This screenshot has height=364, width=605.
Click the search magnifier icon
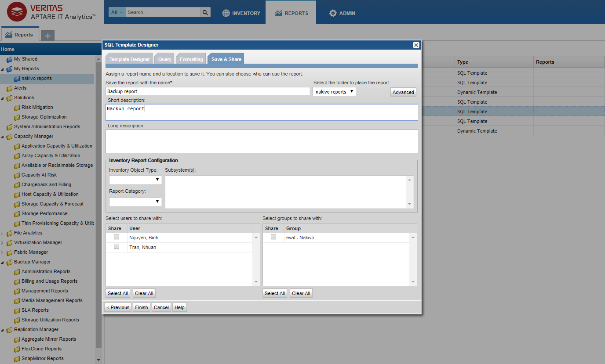[x=205, y=12]
